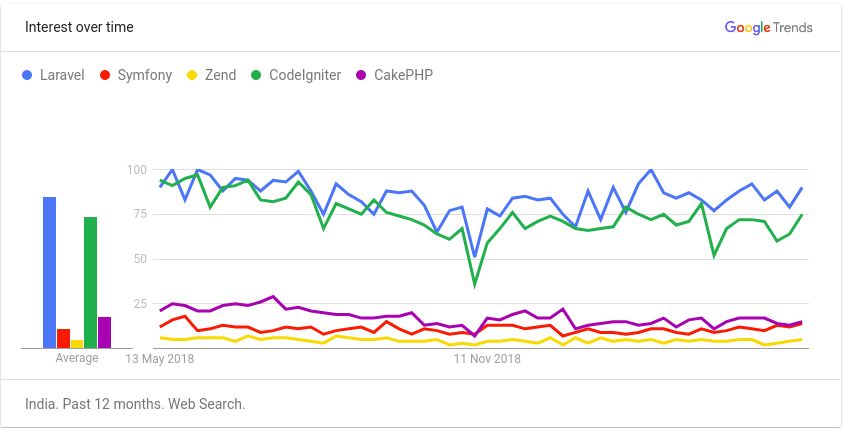The width and height of the screenshot is (846, 428).
Task: Click the purple CakePHP legend dot
Action: point(361,75)
